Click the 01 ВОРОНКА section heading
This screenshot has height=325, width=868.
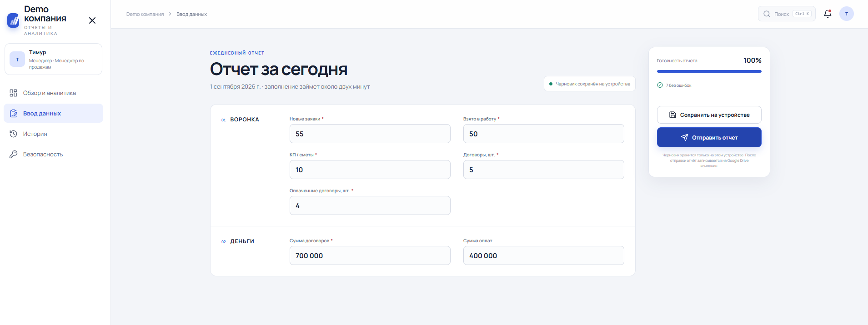pyautogui.click(x=240, y=120)
